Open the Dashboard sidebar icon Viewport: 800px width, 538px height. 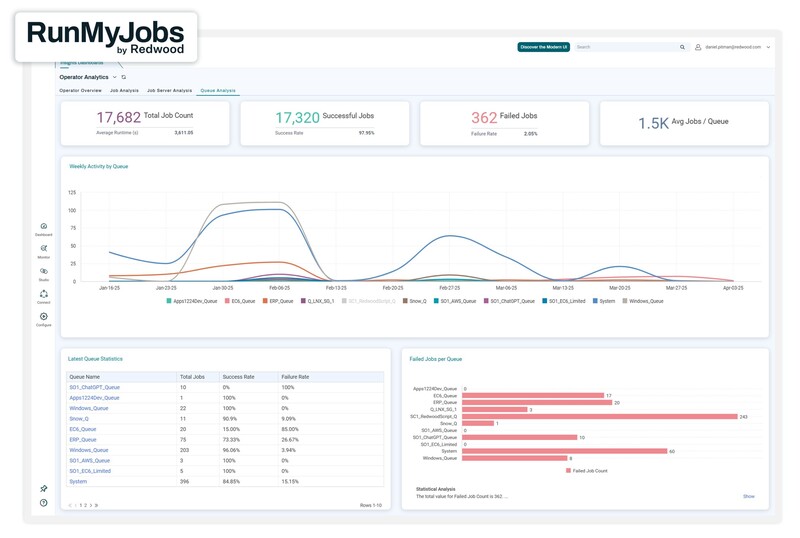pyautogui.click(x=44, y=227)
